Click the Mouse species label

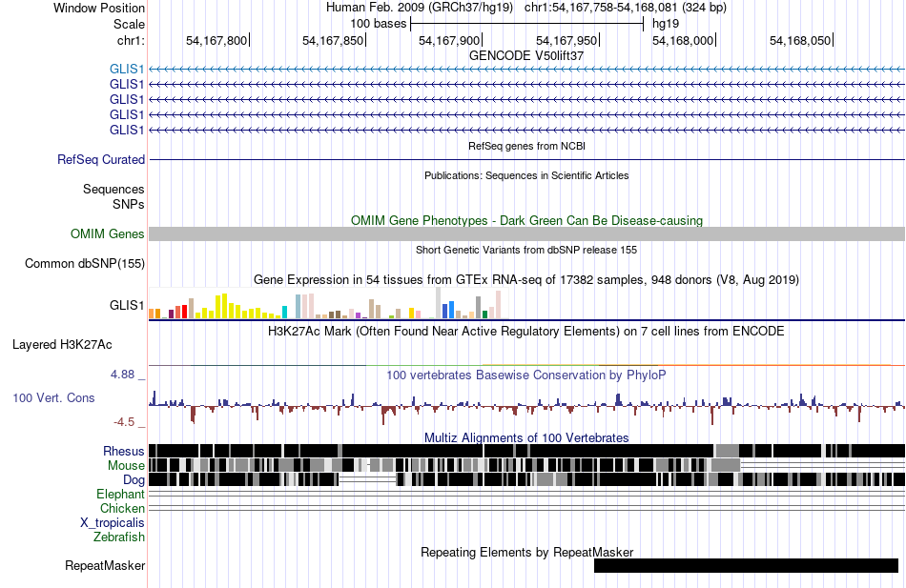click(x=126, y=466)
